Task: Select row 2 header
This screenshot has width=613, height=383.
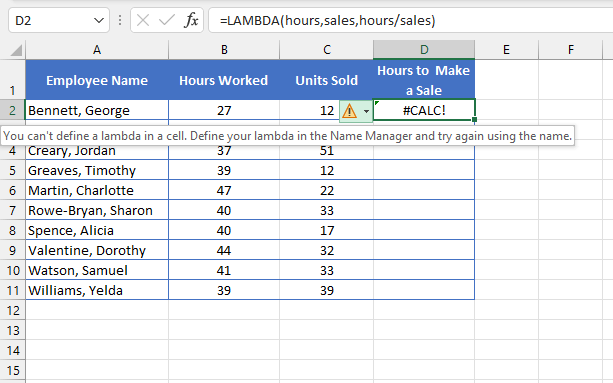Action: click(13, 111)
